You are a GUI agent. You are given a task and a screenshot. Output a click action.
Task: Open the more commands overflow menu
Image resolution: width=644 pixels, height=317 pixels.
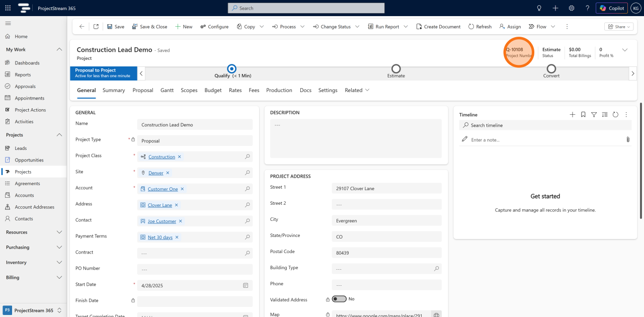click(x=567, y=27)
